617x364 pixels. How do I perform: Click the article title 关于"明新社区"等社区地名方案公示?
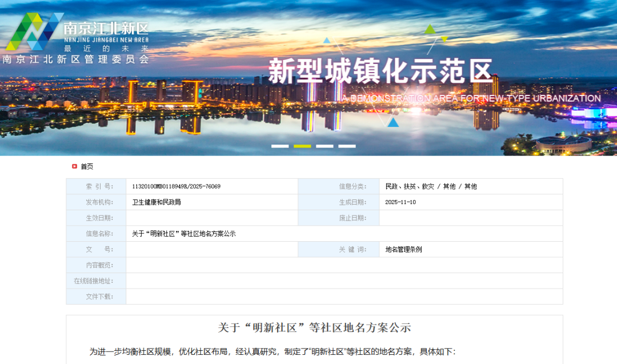click(314, 328)
